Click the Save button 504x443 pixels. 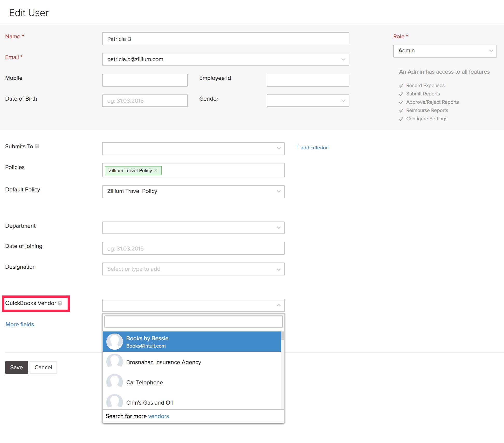pos(16,367)
